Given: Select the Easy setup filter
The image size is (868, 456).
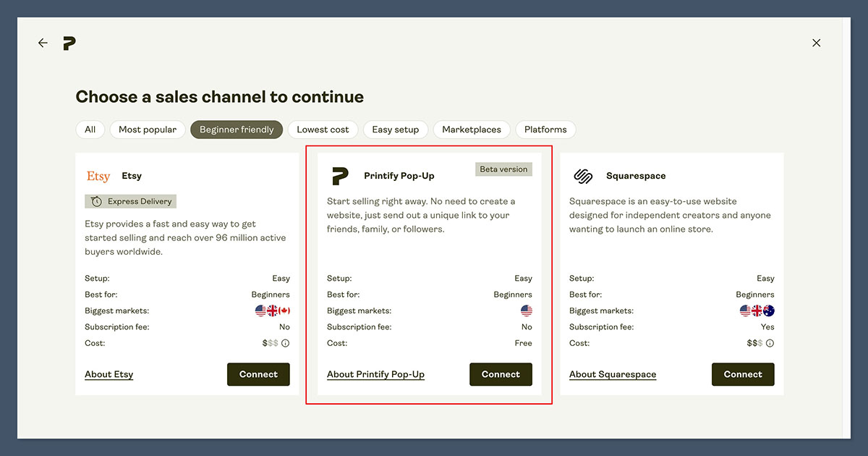Looking at the screenshot, I should [x=396, y=130].
